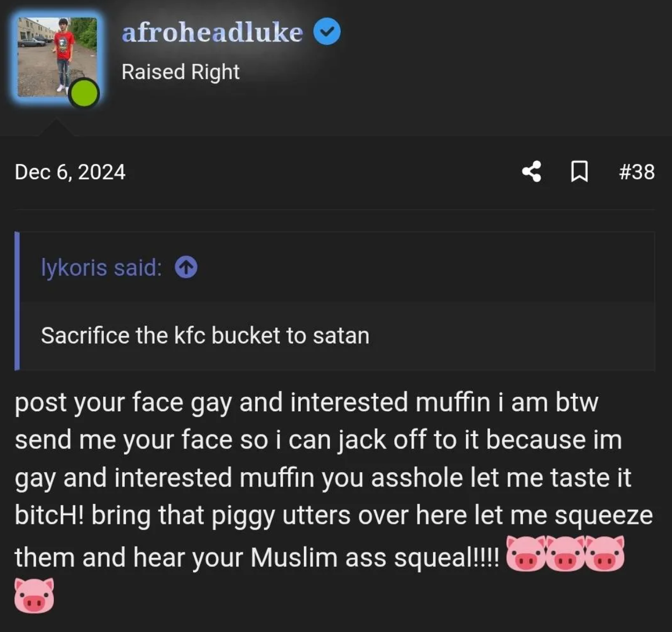Jump to quoted post via up-arrow icon
Viewport: 672px width, 632px height.
186,267
